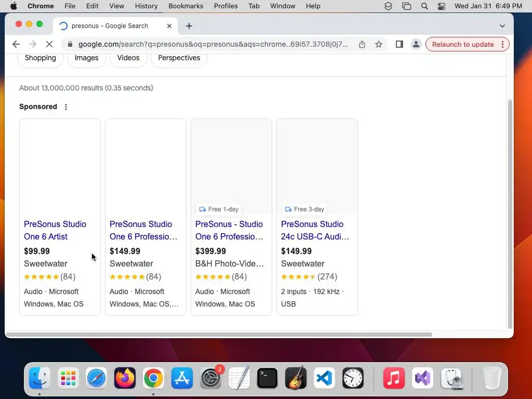This screenshot has width=532, height=399.
Task: Open Trash from the dock
Action: tap(492, 378)
